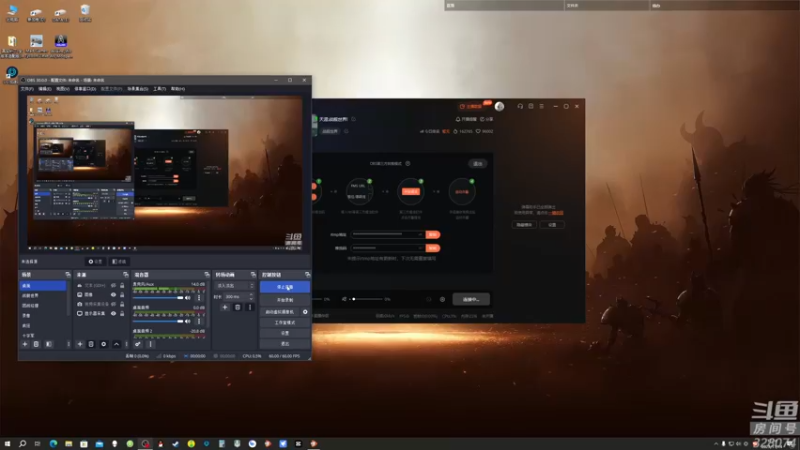The width and height of the screenshot is (800, 450).
Task: Open Scenes panel extra options dots
Action: pyautogui.click(x=68, y=344)
